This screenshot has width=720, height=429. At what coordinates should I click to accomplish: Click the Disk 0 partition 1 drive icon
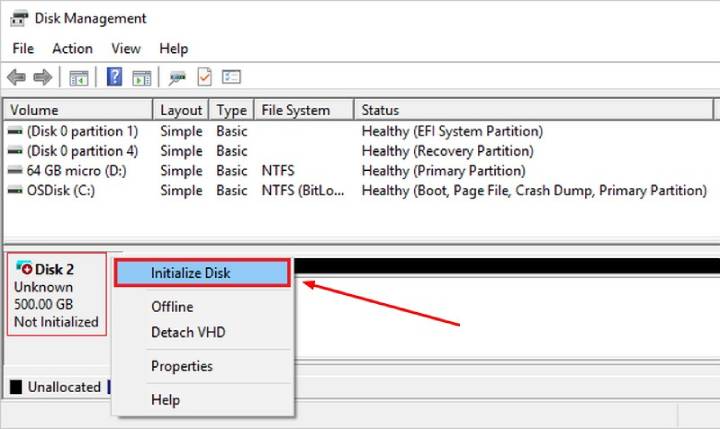(x=15, y=131)
